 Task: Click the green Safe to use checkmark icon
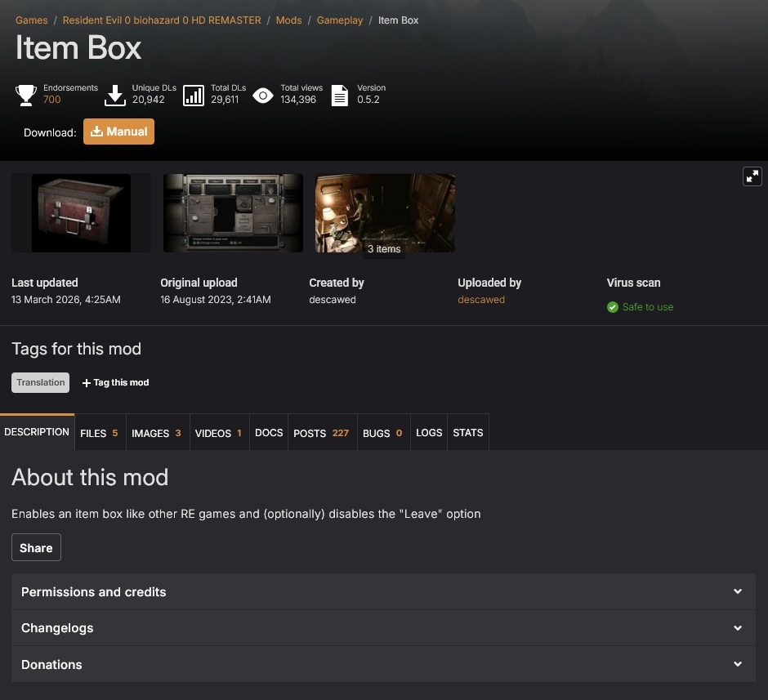point(612,307)
